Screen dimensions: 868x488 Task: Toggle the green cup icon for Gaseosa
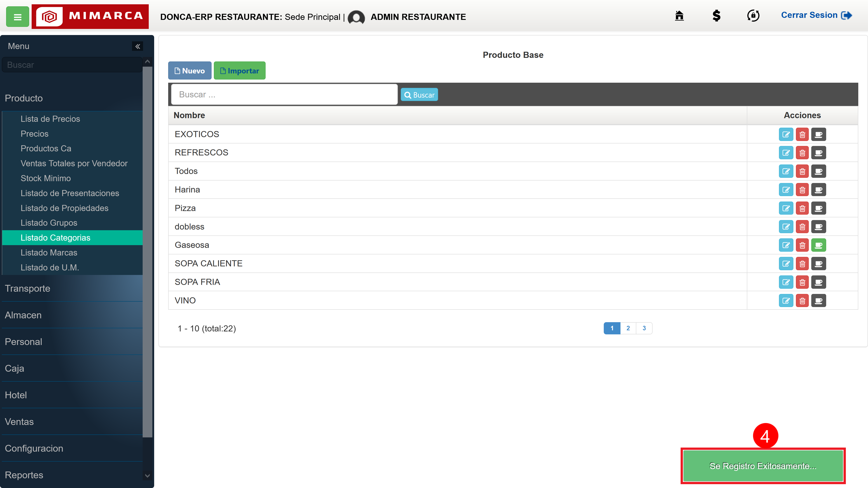tap(818, 245)
